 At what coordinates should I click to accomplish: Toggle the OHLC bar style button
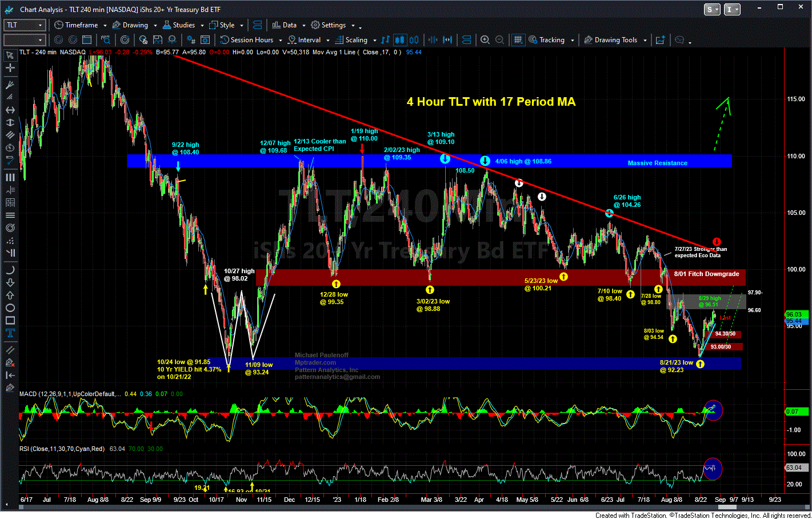click(385, 40)
